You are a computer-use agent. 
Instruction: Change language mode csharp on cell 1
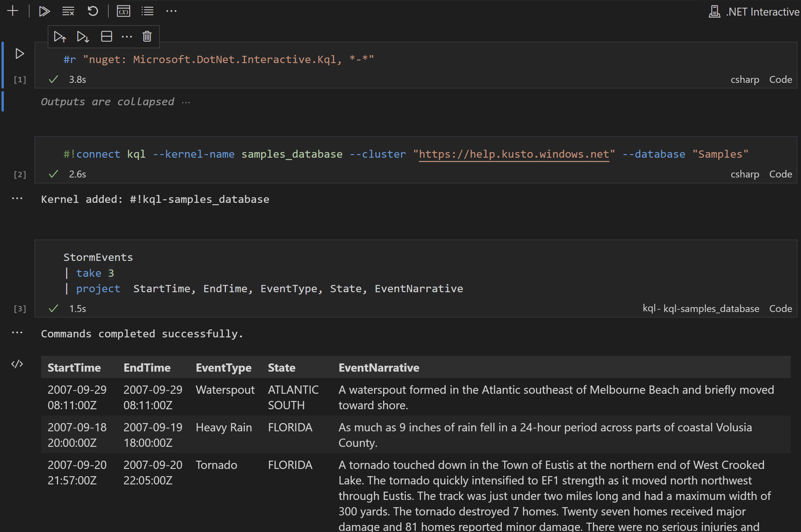744,80
